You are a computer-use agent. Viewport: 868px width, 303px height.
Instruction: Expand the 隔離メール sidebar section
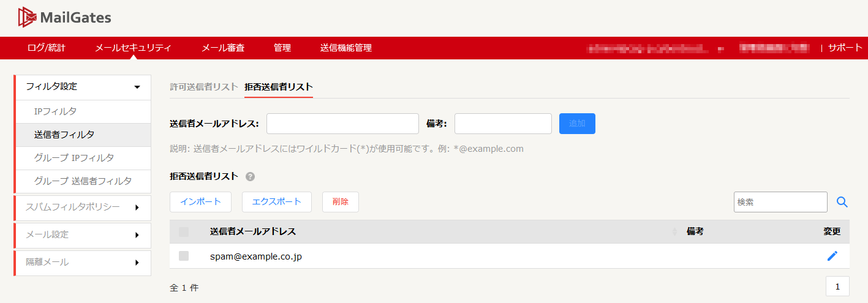83,262
